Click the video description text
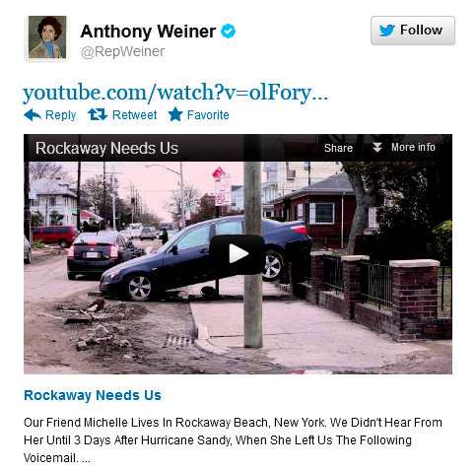 pyautogui.click(x=233, y=440)
